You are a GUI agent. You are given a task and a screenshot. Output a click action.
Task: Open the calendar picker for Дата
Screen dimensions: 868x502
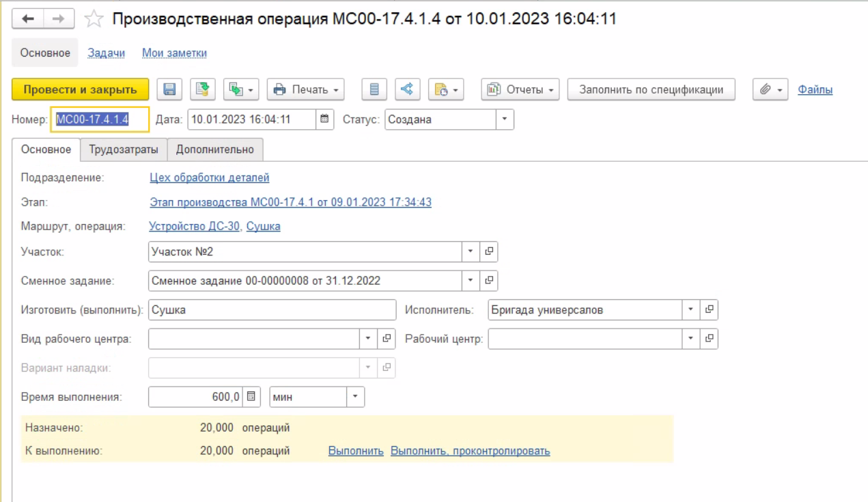(x=325, y=120)
